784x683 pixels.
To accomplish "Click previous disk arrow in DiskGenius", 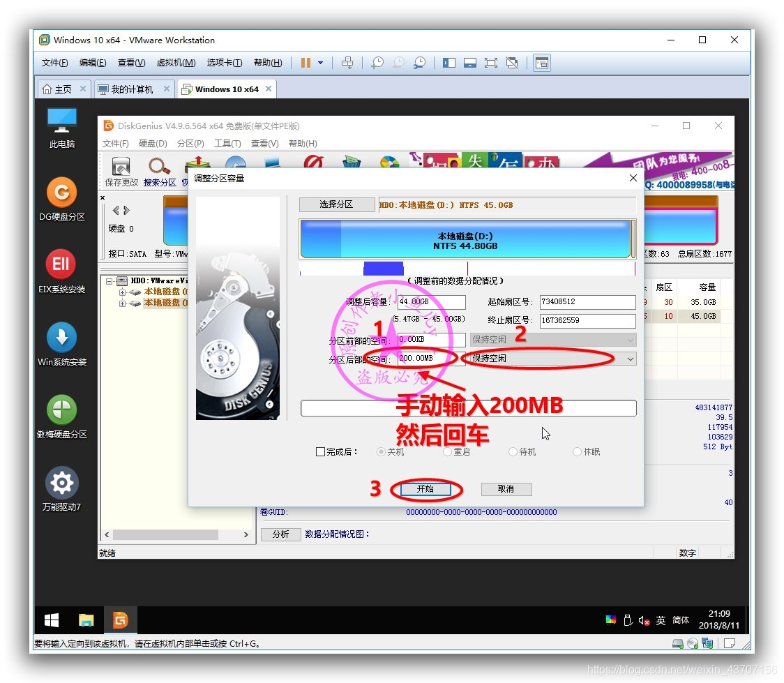I will click(116, 210).
